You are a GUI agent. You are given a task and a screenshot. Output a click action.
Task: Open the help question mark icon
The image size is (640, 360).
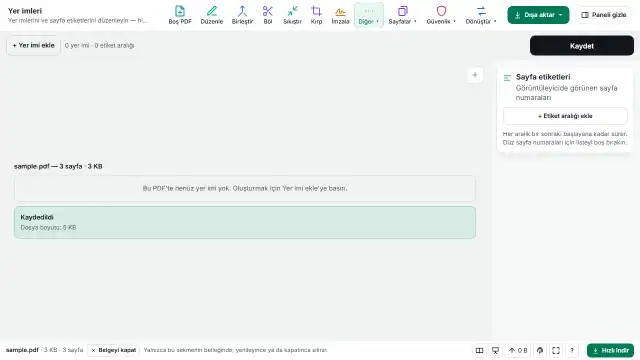(x=572, y=350)
